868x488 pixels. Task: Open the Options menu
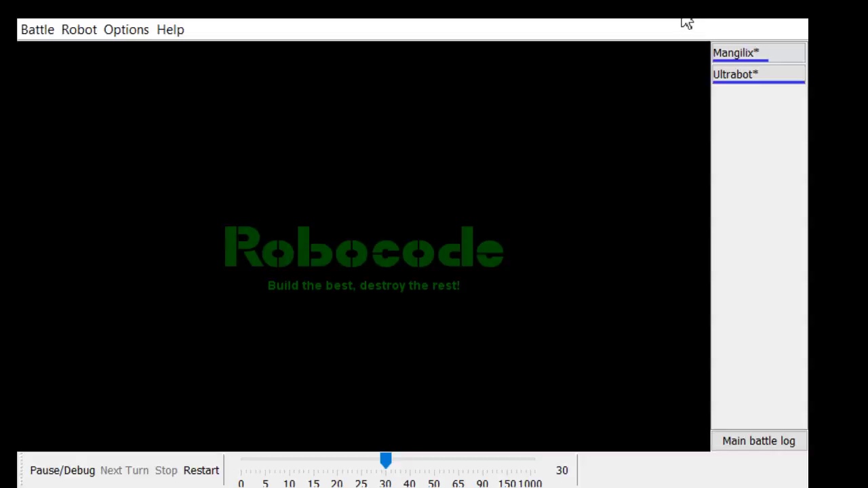click(x=126, y=30)
